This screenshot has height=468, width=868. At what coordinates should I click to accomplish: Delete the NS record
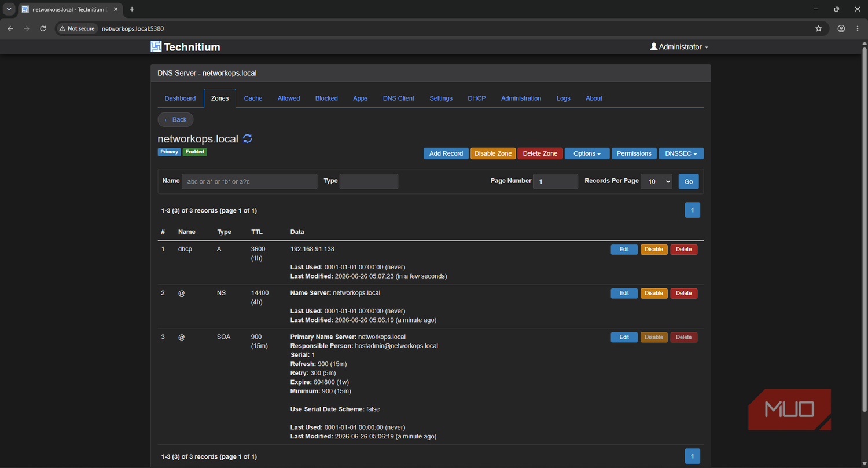point(684,294)
